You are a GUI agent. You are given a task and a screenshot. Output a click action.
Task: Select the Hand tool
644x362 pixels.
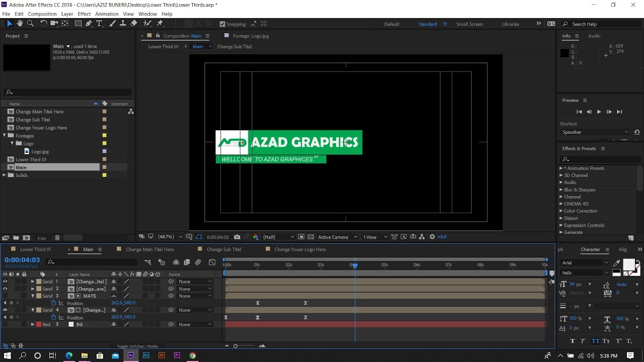click(x=20, y=24)
